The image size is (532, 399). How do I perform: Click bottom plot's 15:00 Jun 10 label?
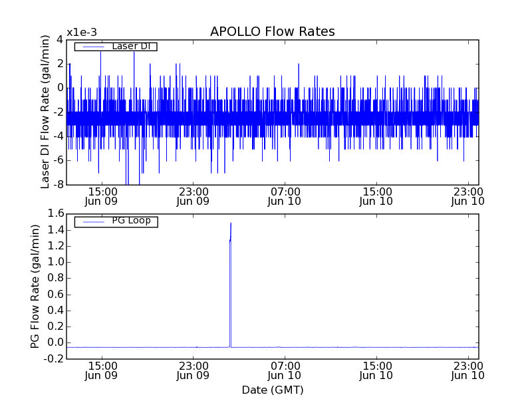pyautogui.click(x=376, y=371)
